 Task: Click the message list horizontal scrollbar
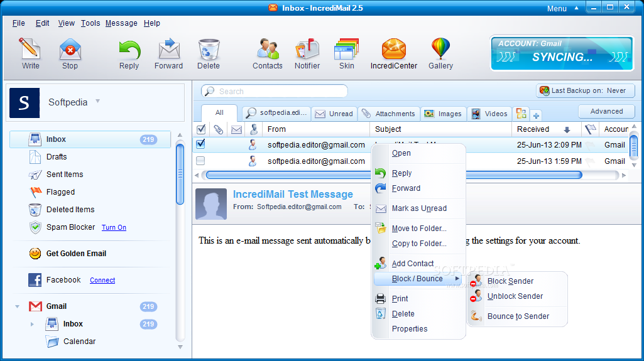(x=394, y=175)
